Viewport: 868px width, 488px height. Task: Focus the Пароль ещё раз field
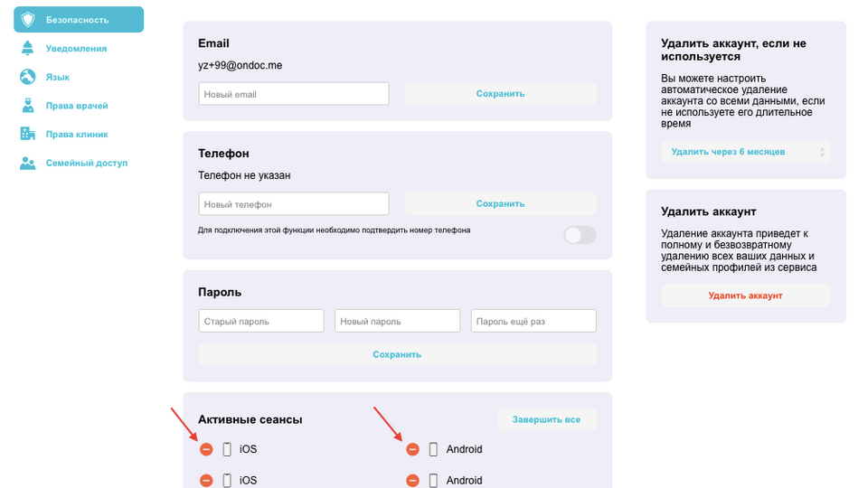click(x=533, y=322)
